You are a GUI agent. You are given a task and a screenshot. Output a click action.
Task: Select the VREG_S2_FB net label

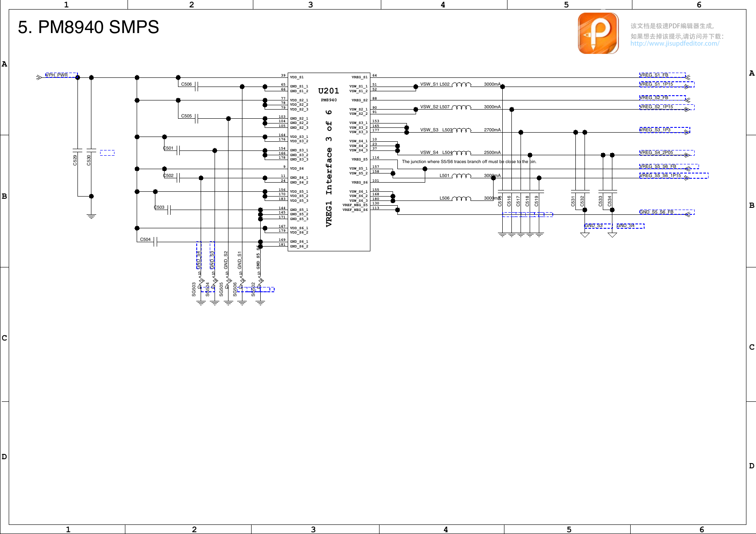654,98
